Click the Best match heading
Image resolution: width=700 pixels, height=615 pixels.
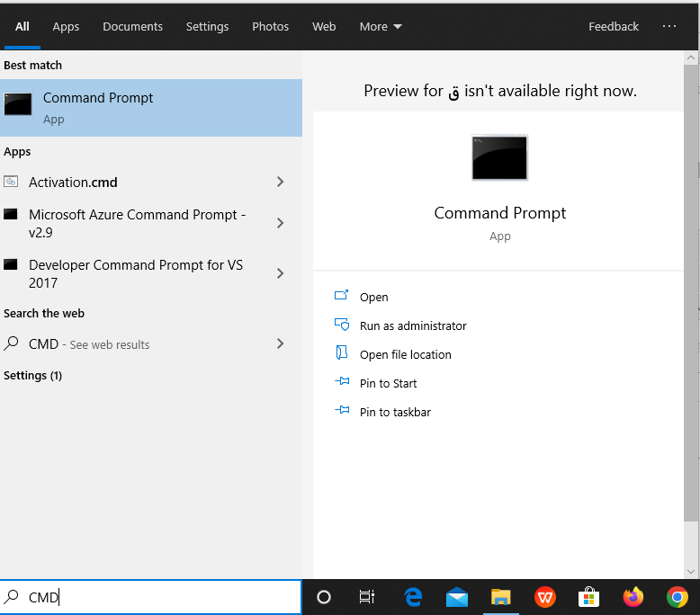(x=32, y=65)
